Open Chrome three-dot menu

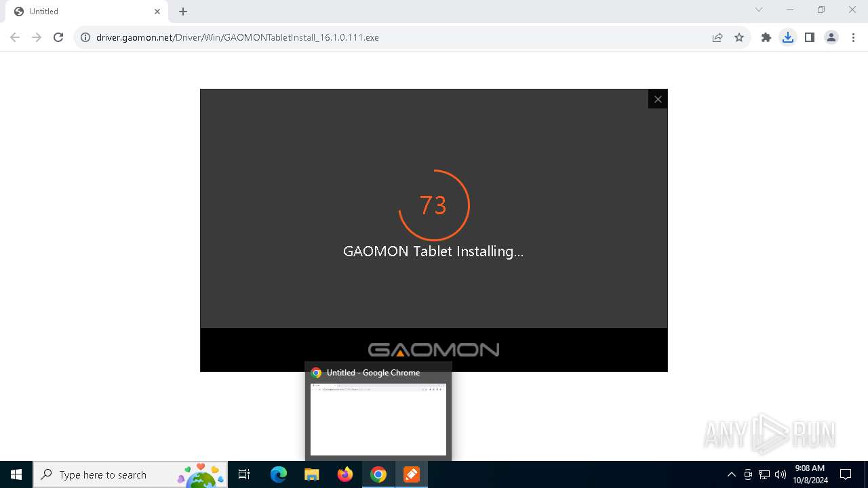click(x=853, y=37)
